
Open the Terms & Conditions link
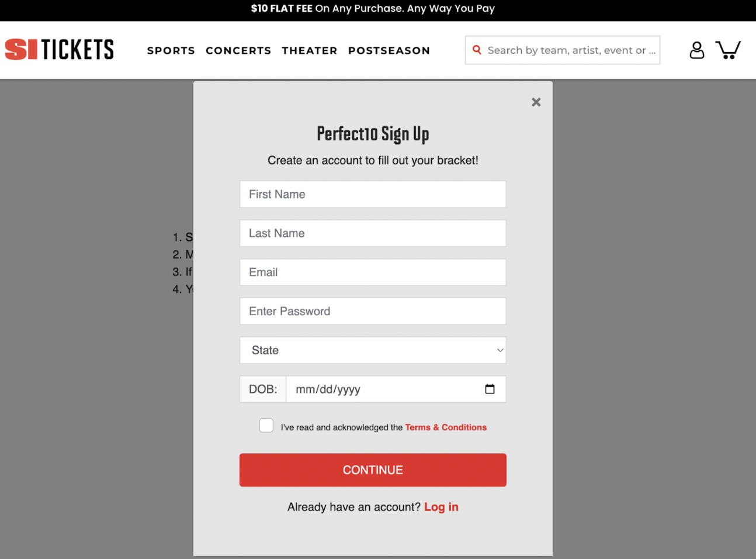tap(446, 427)
